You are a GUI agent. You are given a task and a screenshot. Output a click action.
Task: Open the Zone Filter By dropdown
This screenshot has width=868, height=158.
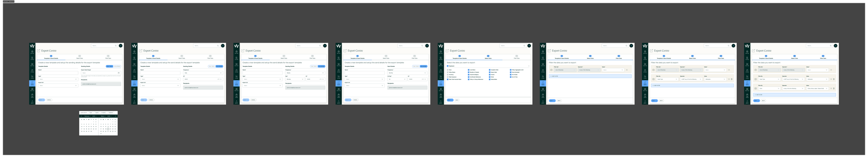[x=769, y=88]
